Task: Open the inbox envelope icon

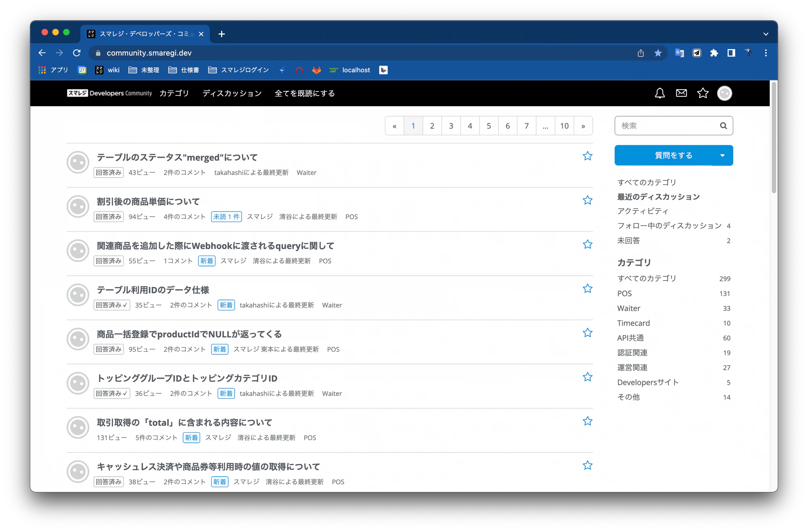Action: click(681, 93)
